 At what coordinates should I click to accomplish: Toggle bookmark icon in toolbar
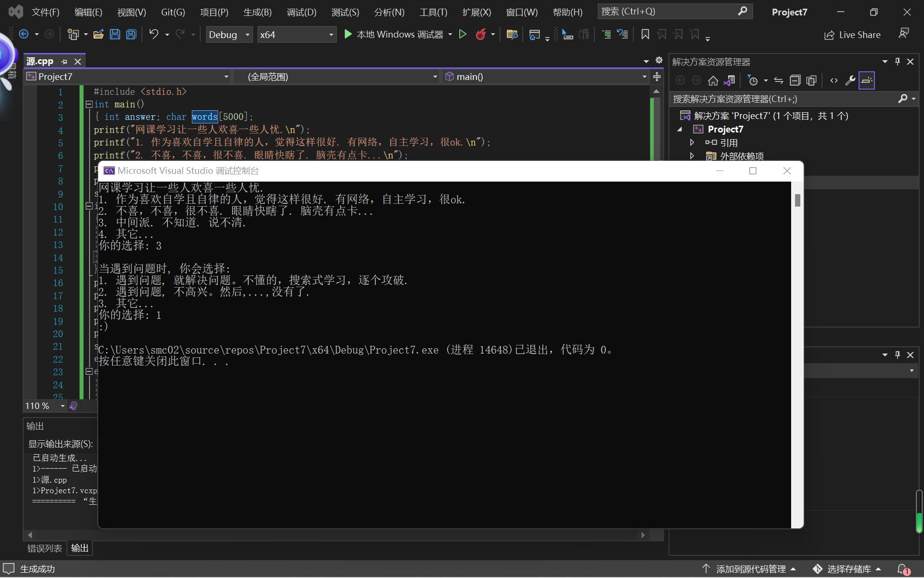click(x=645, y=34)
